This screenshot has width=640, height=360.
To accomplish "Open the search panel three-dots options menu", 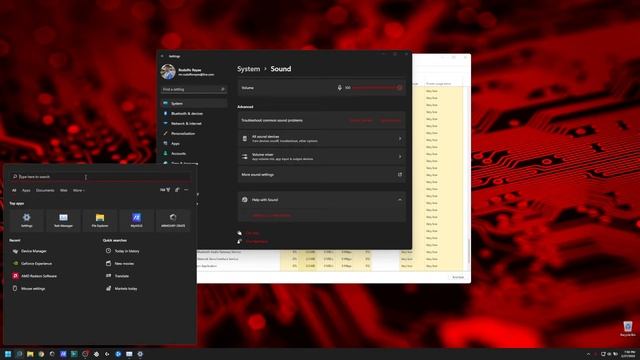I will coord(186,190).
